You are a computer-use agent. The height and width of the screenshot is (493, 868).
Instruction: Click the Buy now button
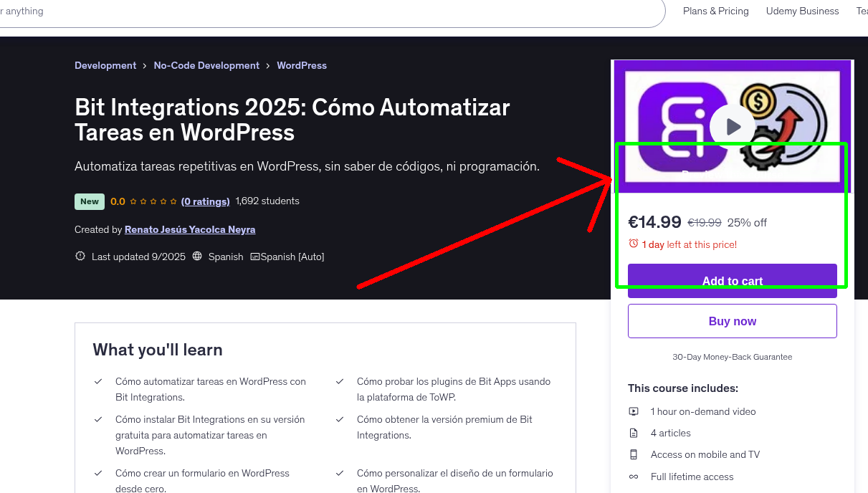[x=732, y=320]
